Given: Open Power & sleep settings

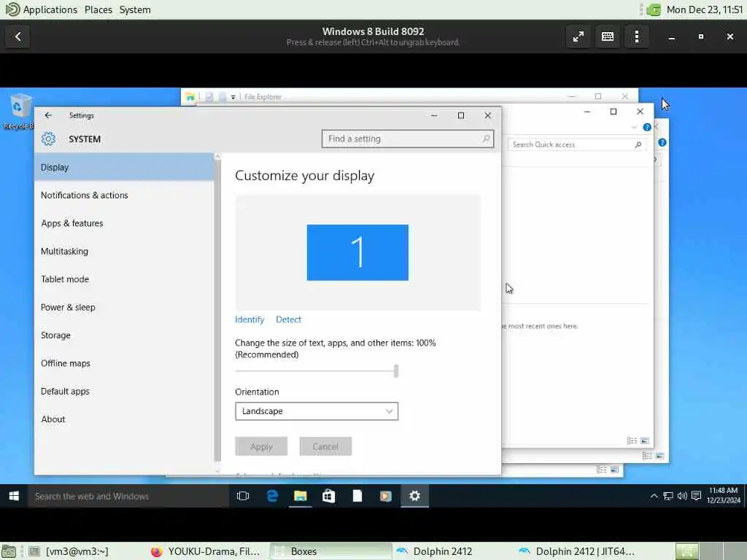Looking at the screenshot, I should point(124,308).
